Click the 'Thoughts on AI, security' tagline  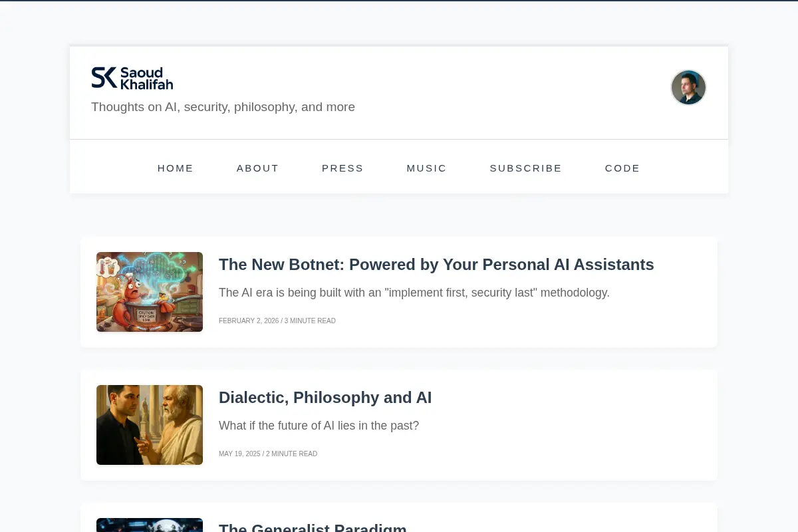tap(223, 107)
